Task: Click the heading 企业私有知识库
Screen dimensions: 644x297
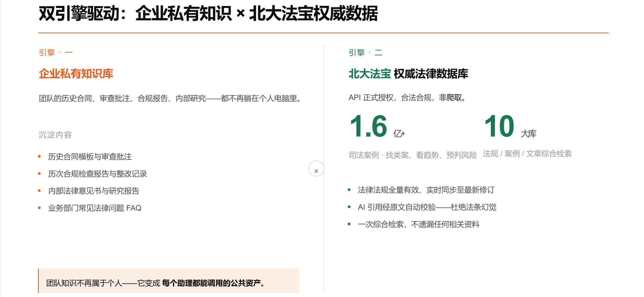Action: coord(76,73)
